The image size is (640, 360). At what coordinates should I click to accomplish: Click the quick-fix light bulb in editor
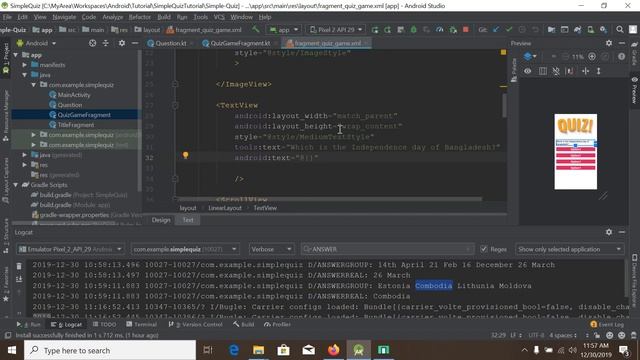(186, 155)
